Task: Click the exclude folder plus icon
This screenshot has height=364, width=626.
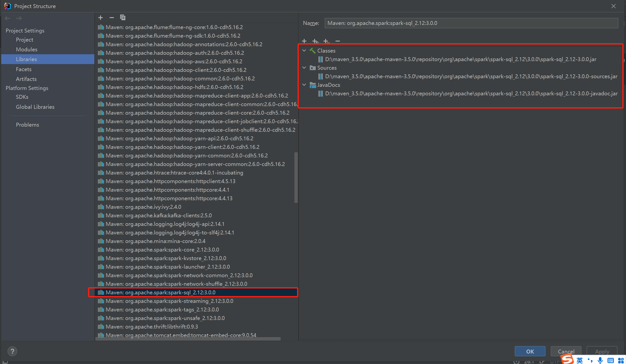Action: (326, 41)
